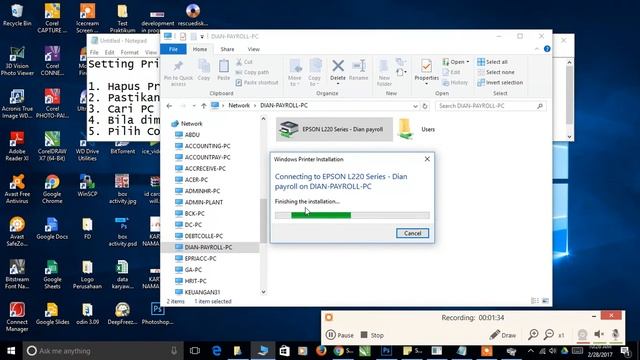The image size is (640, 360).
Task: Toggle recorder speaker audio
Action: [599, 335]
